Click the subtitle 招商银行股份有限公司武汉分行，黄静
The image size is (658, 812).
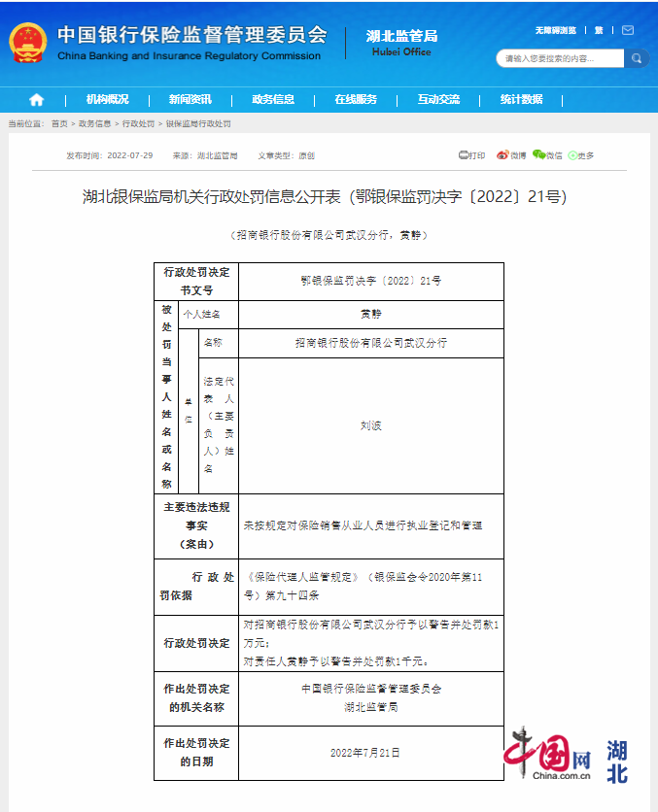[x=329, y=235]
